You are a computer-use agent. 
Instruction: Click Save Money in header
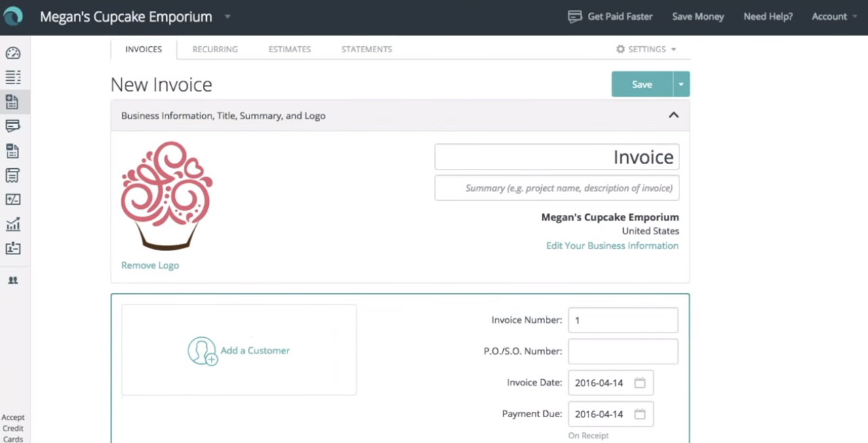point(698,16)
